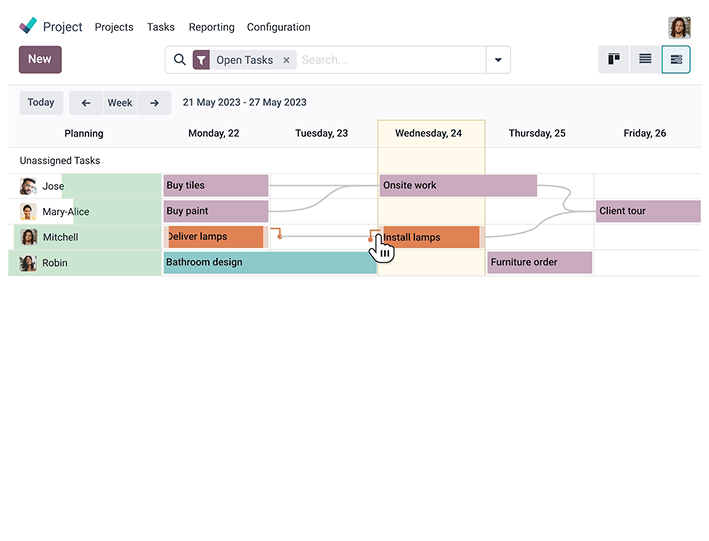709x541 pixels.
Task: Select the Bathroom design task bar
Action: (x=269, y=263)
